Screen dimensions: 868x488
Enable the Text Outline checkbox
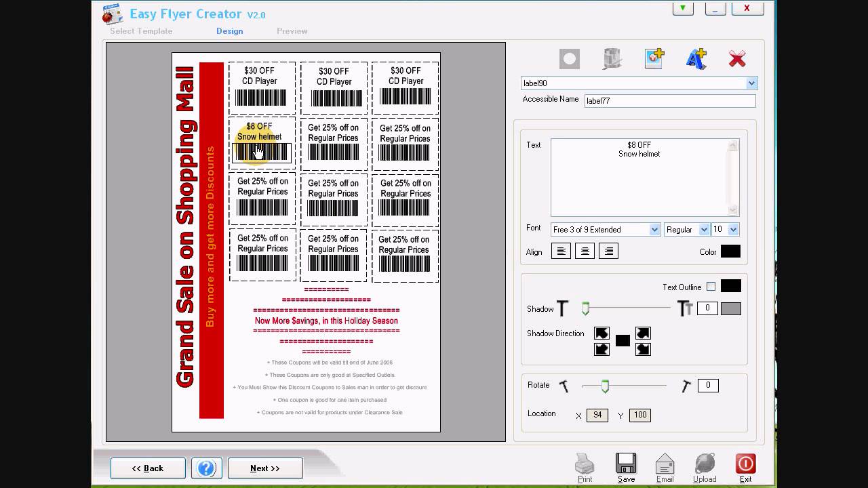click(x=711, y=287)
